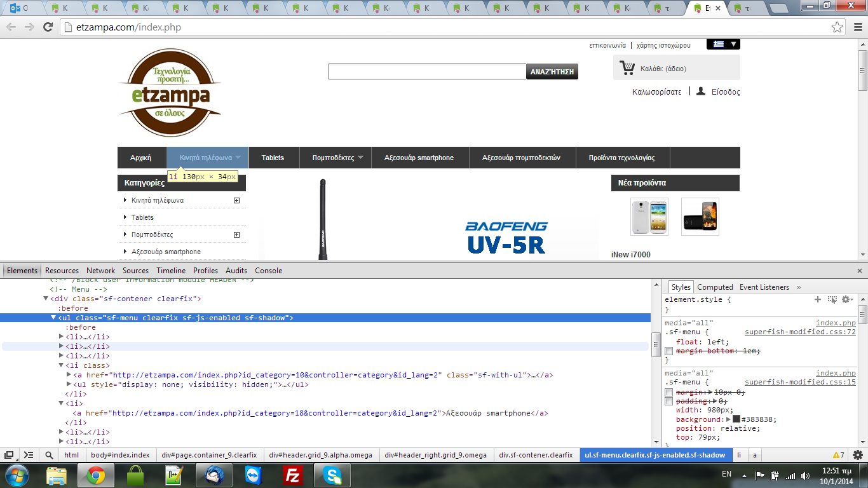Show more Styles sidebar tabs via chevron
The image size is (868, 488).
pos(799,287)
